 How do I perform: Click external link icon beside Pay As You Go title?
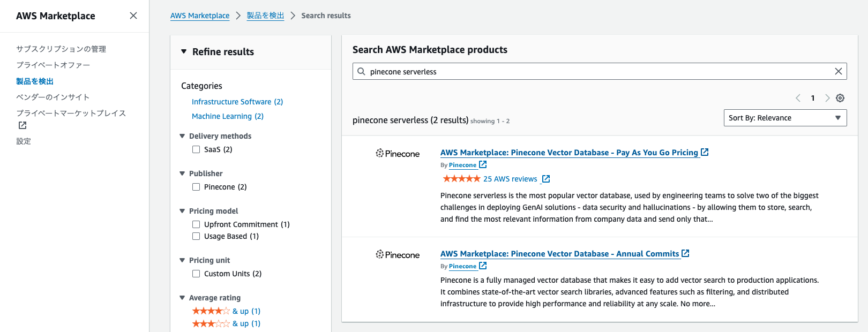(705, 152)
